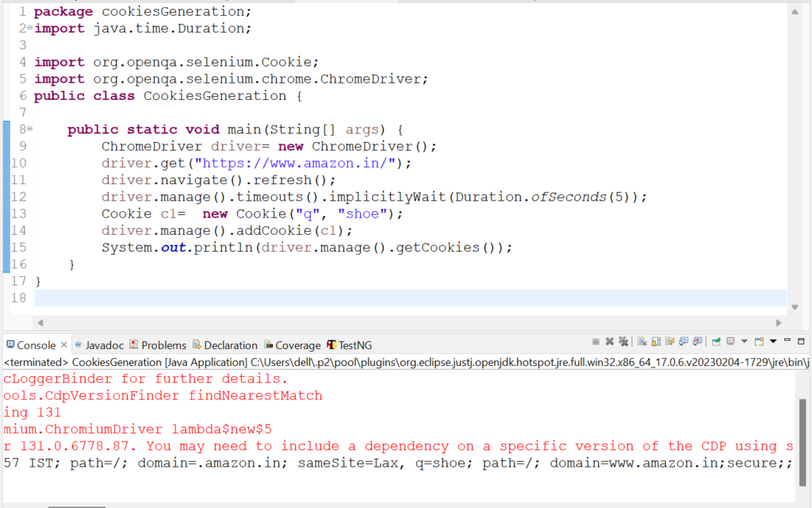
Task: Click the Open Console icon
Action: click(759, 341)
